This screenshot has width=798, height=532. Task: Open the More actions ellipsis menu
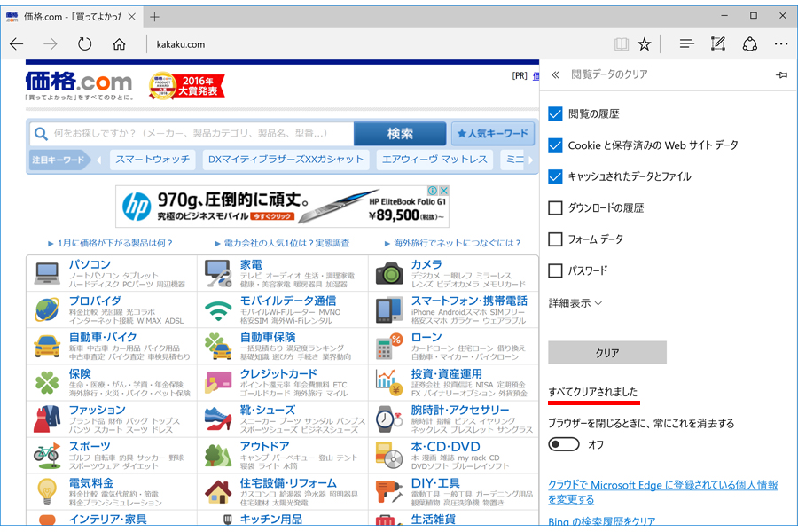click(780, 44)
